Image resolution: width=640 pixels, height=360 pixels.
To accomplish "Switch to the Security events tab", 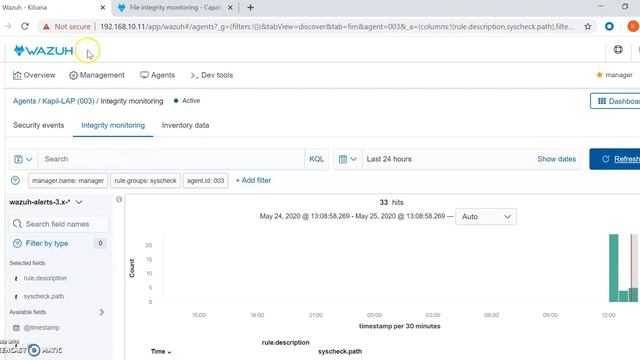I will (39, 125).
